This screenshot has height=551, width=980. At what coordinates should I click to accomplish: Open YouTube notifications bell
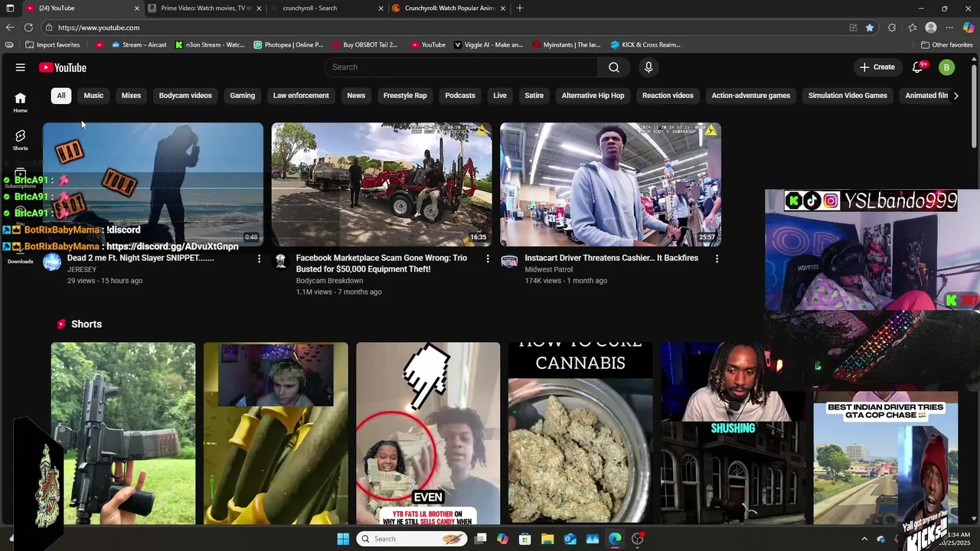point(917,67)
